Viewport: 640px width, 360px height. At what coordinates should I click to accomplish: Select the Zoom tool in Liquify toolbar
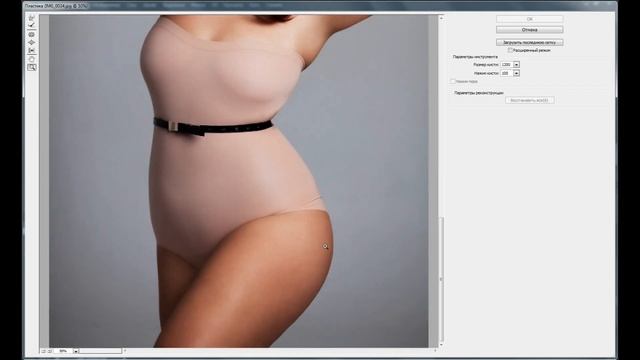click(x=31, y=67)
